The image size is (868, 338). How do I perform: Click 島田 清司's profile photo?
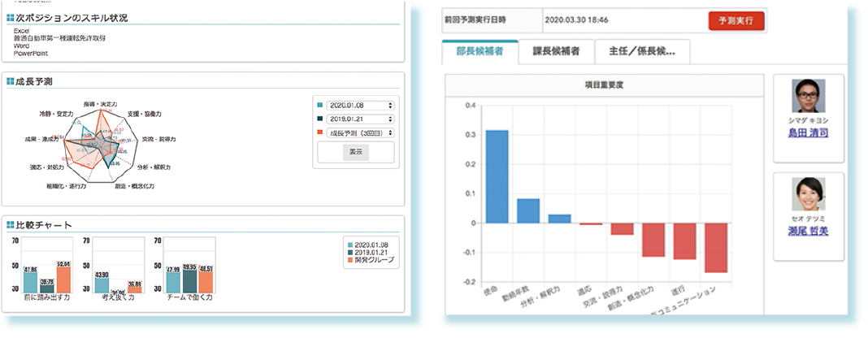pos(808,96)
